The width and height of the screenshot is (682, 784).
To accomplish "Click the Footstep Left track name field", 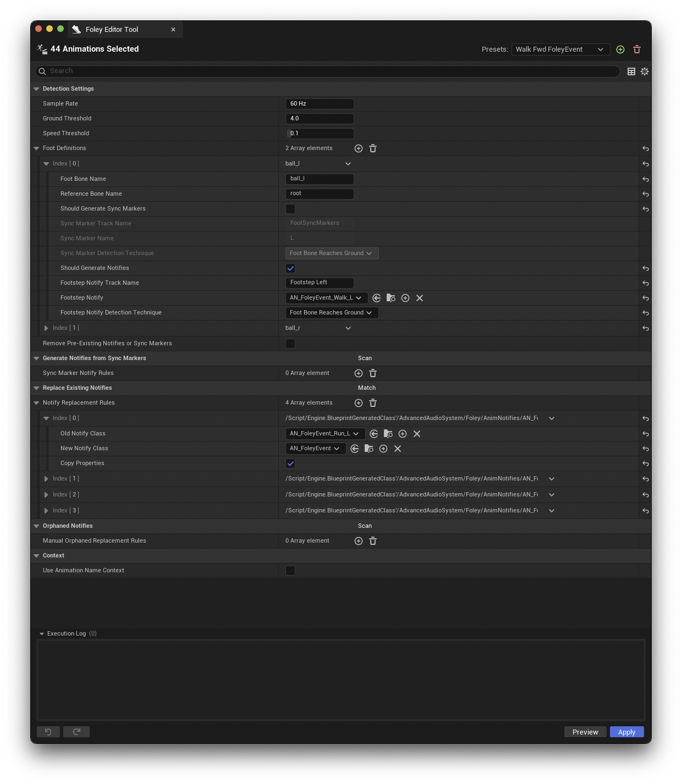I will (x=320, y=283).
